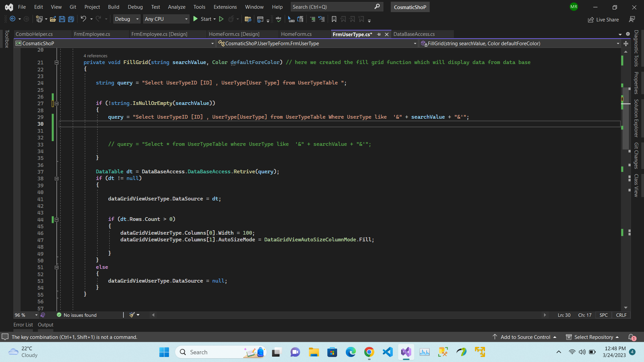Screen dimensions: 644x362
Task: Open the Analyze menu
Action: click(176, 7)
